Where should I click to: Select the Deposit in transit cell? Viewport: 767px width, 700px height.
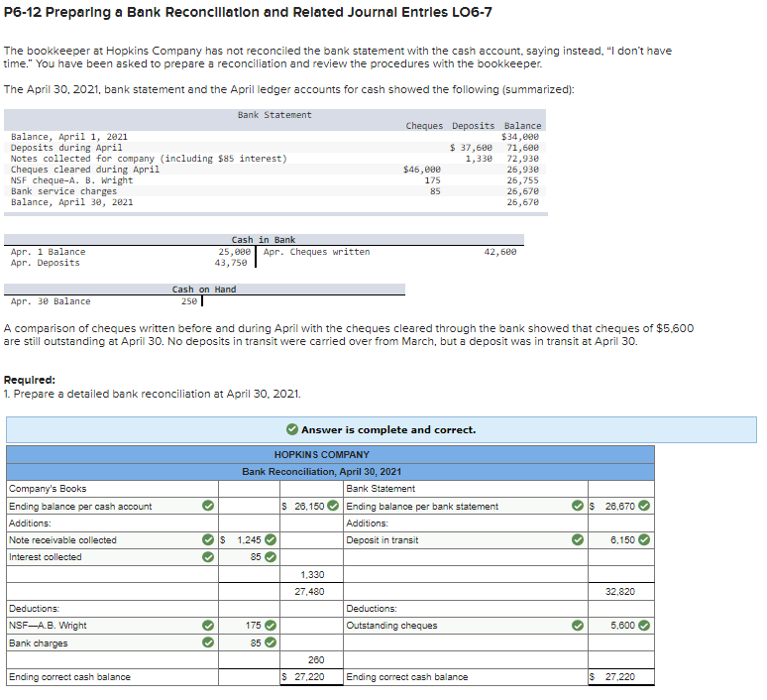coord(466,540)
